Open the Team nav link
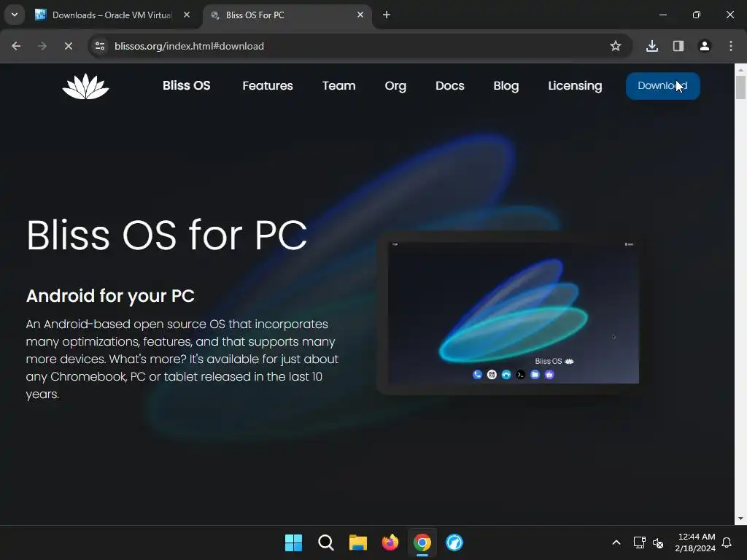The width and height of the screenshot is (747, 560). tap(338, 86)
